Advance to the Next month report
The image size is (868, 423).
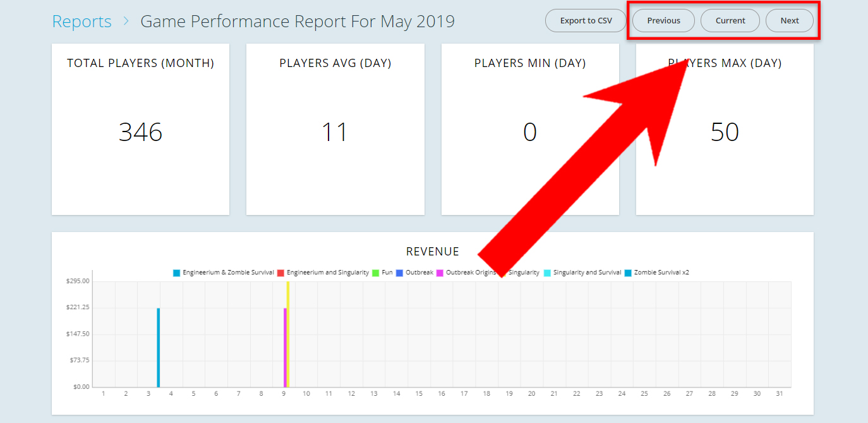coord(790,21)
